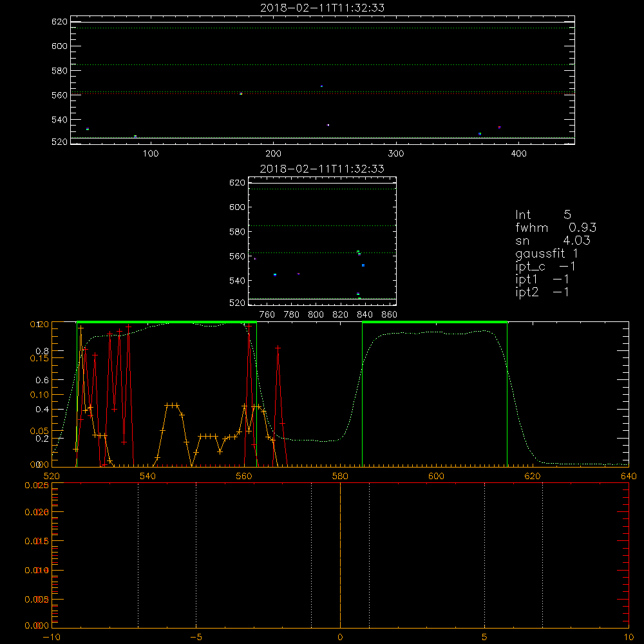Select the 'Int 5' readout text
The image size is (644, 644).
(543, 215)
